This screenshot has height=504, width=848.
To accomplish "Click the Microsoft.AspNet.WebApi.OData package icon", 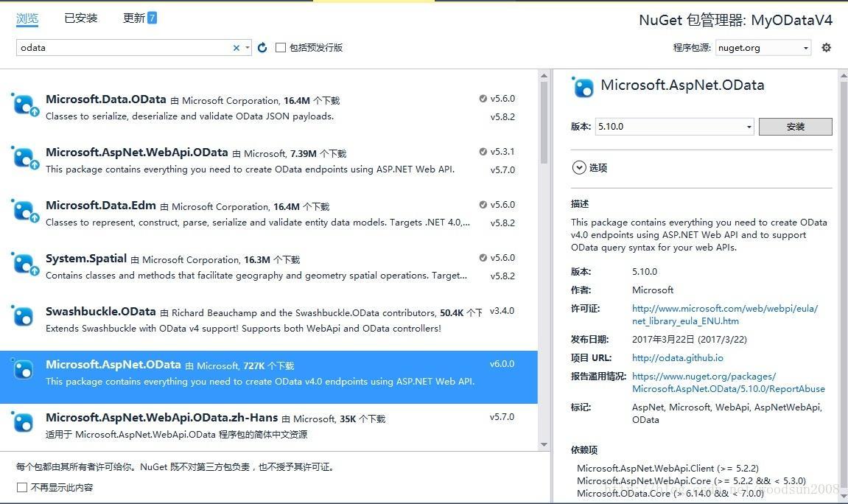I will tap(24, 158).
